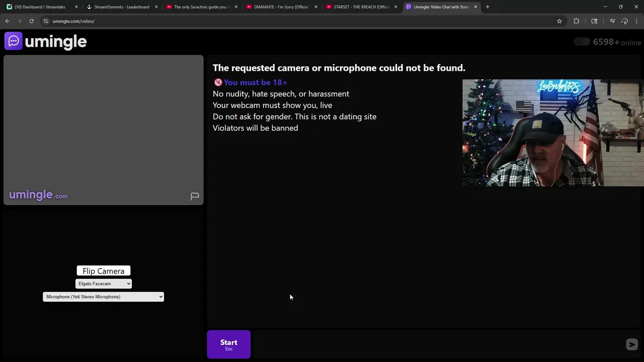Open the tab search screen icon in toolbar
The height and width of the screenshot is (362, 644).
[x=594, y=21]
